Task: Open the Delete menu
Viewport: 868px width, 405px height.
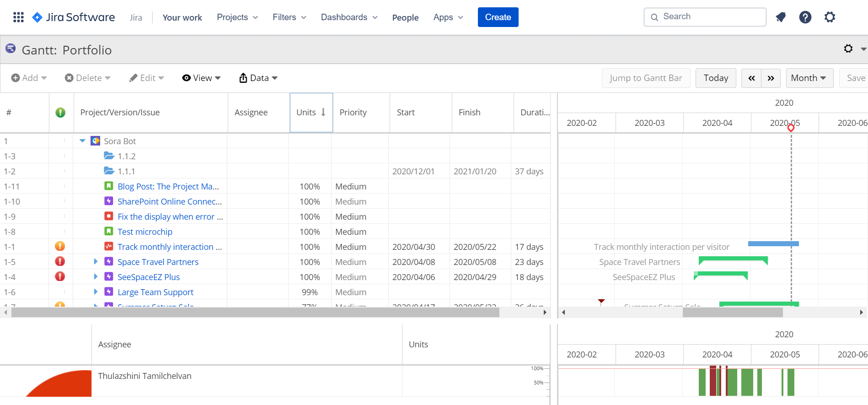Action: pyautogui.click(x=88, y=78)
